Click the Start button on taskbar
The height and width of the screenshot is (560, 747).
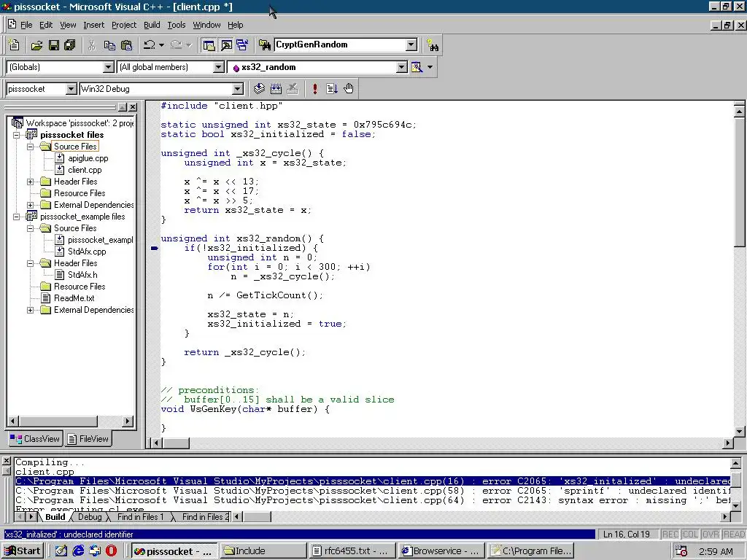click(x=23, y=551)
